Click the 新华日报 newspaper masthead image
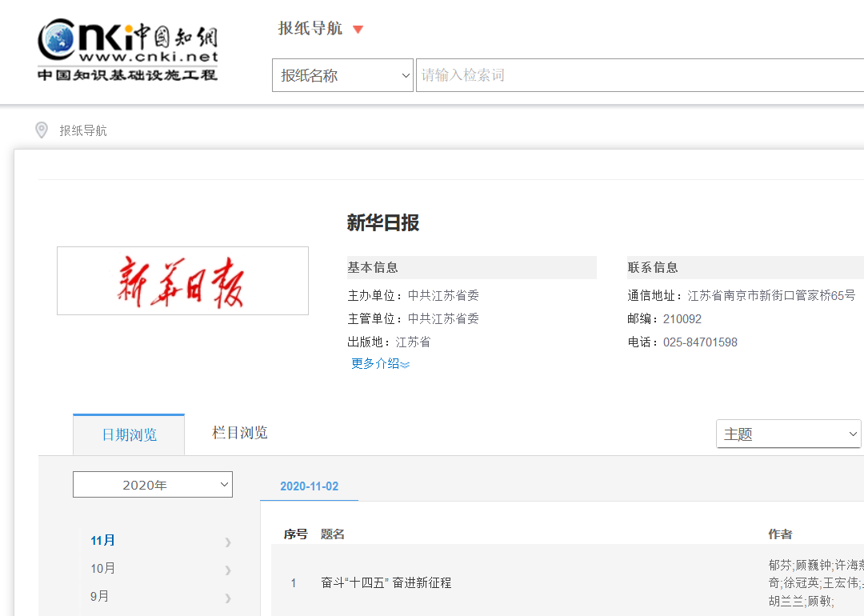Viewport: 864px width, 616px height. (x=182, y=281)
